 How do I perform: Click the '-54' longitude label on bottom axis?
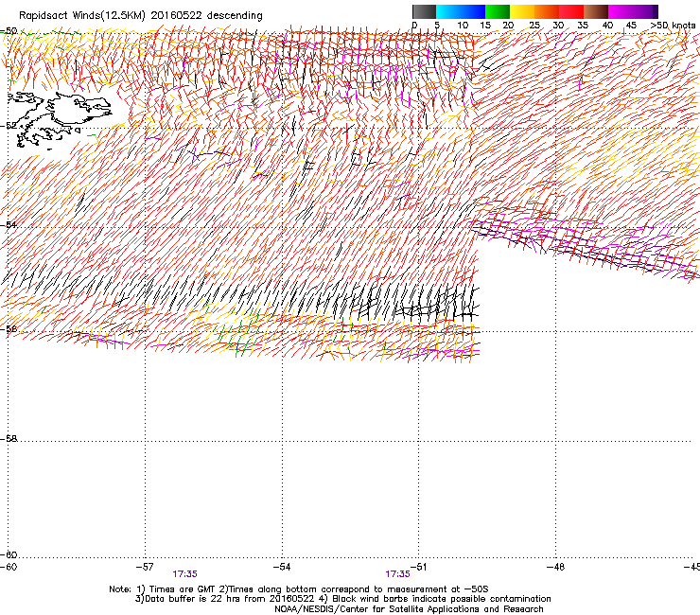pyautogui.click(x=282, y=567)
